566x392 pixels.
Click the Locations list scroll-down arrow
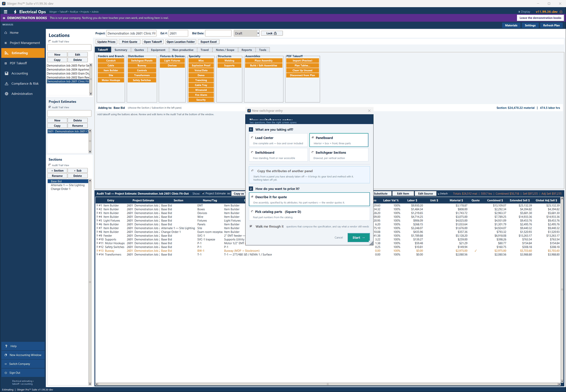91,94
